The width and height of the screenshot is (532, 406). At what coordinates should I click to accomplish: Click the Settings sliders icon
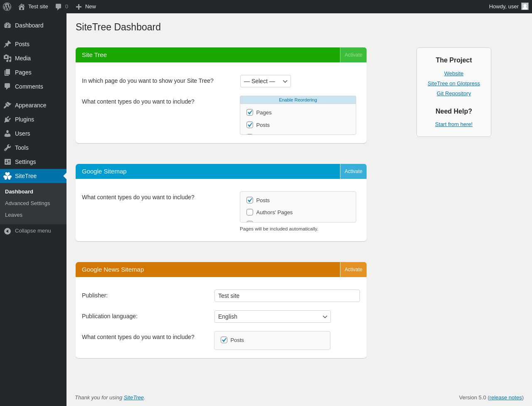coord(7,162)
